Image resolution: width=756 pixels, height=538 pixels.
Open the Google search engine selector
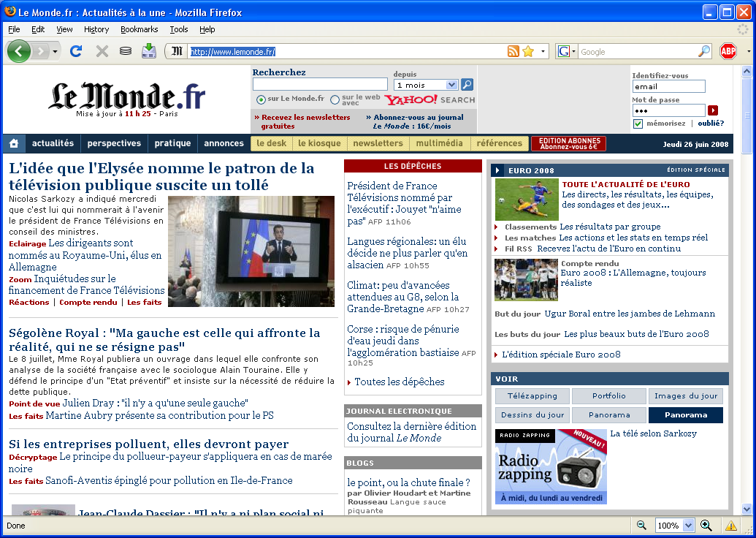pos(567,51)
